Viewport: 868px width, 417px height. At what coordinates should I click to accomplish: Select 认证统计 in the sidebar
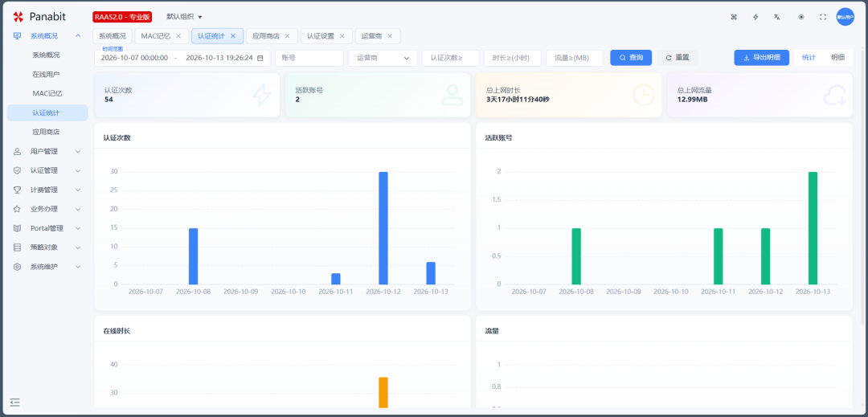[47, 112]
